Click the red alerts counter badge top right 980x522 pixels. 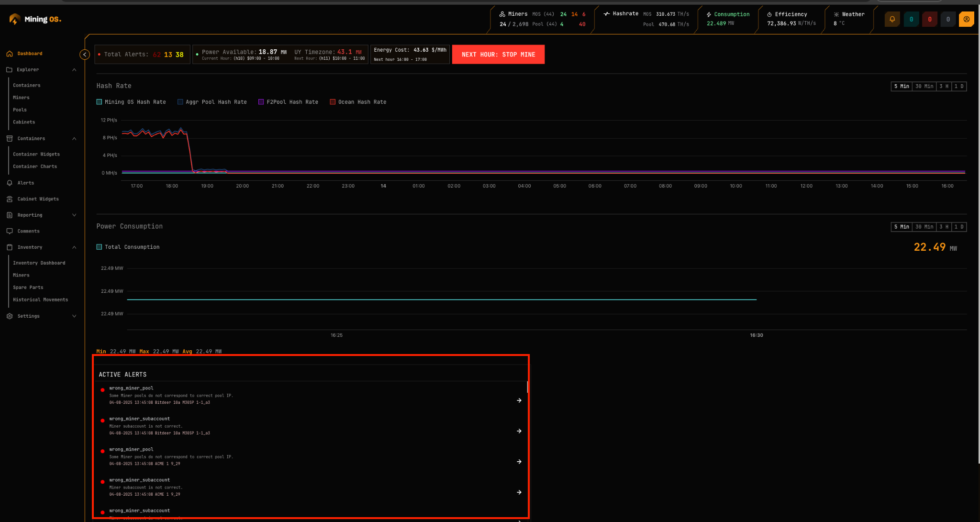click(x=930, y=19)
